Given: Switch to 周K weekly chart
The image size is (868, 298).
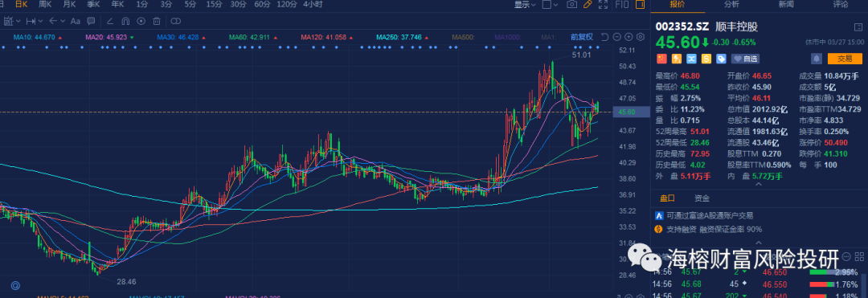Looking at the screenshot, I should (x=45, y=5).
